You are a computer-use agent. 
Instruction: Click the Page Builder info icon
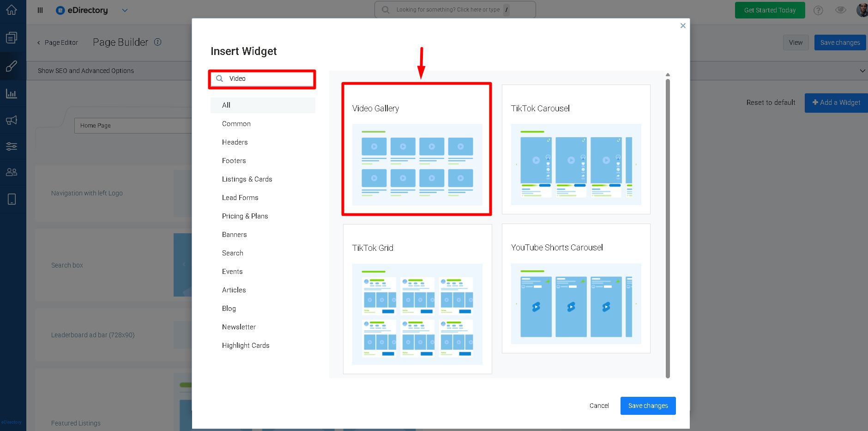(158, 42)
